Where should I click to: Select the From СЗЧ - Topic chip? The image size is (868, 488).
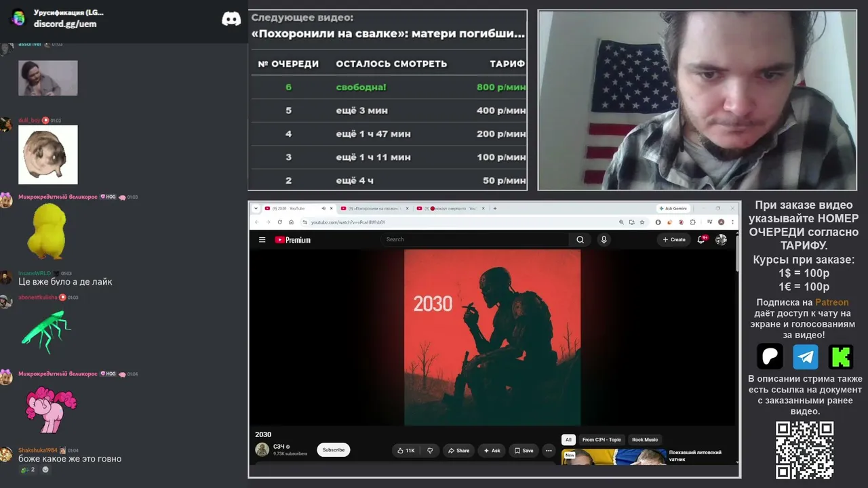click(x=601, y=440)
